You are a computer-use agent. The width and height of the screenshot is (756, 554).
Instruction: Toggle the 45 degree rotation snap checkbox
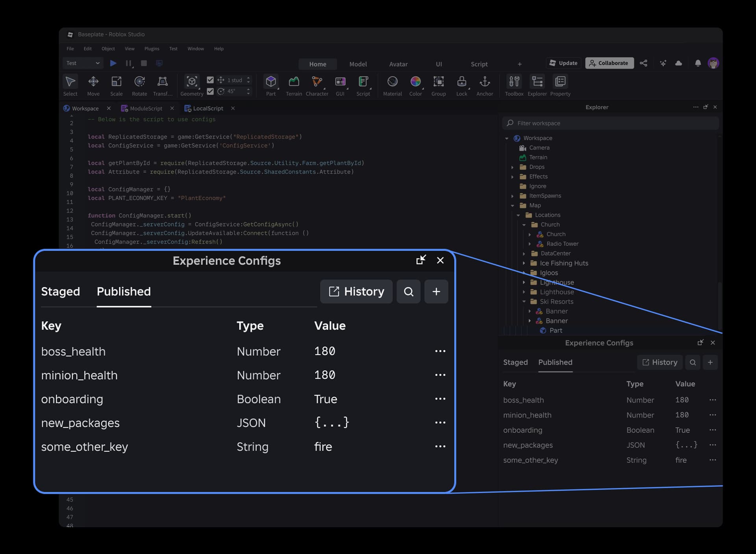pyautogui.click(x=210, y=92)
